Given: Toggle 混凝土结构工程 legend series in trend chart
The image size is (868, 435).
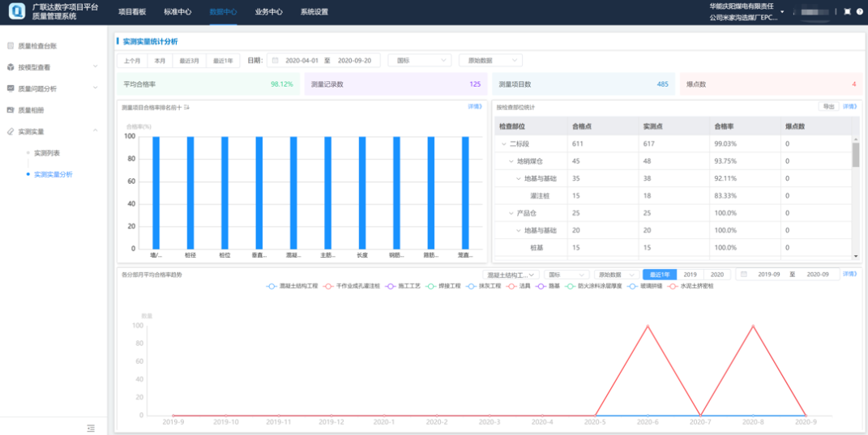Looking at the screenshot, I should point(290,286).
